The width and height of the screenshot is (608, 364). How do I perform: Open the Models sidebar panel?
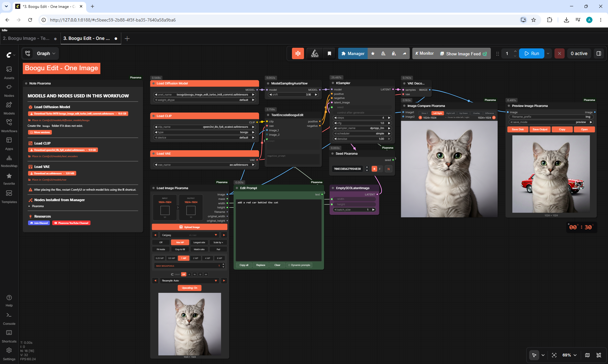(9, 108)
